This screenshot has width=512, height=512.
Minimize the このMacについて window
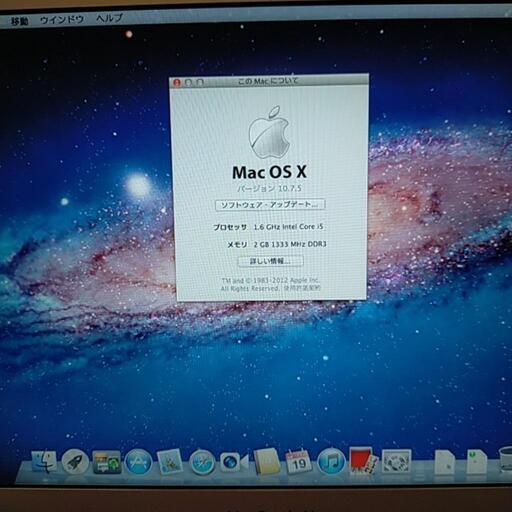189,82
